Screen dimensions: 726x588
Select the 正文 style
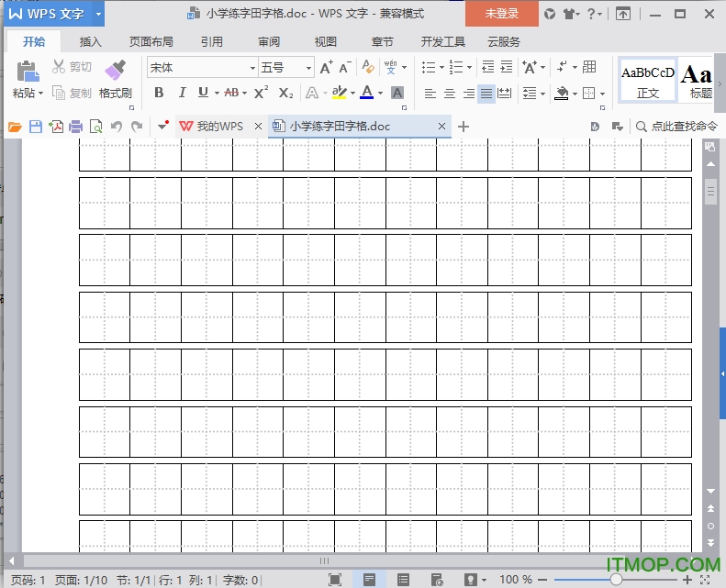[648, 80]
